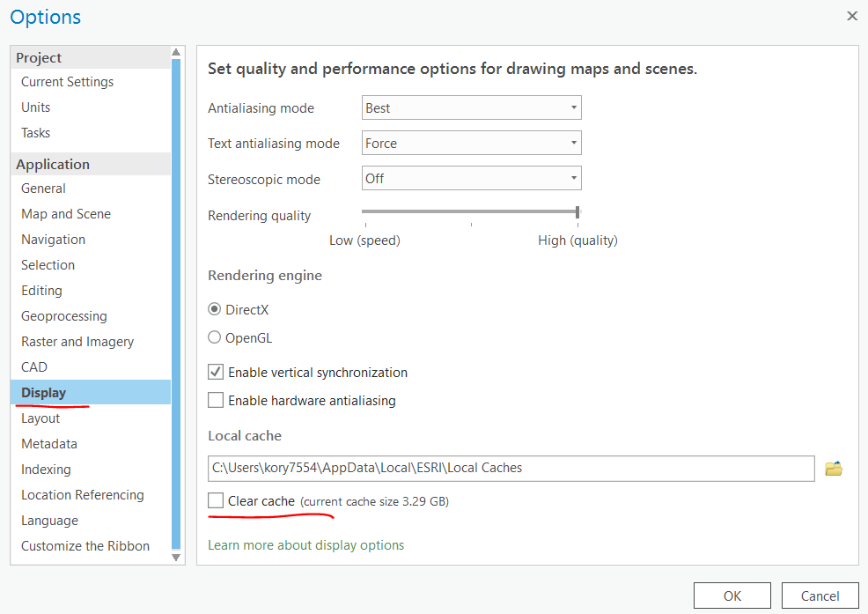Click the Local cache path field
The image size is (868, 614).
click(511, 469)
